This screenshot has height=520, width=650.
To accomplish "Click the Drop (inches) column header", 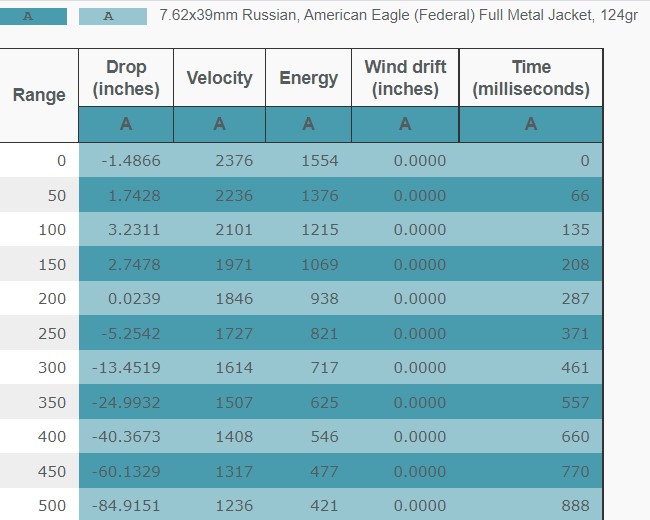I will coord(126,78).
